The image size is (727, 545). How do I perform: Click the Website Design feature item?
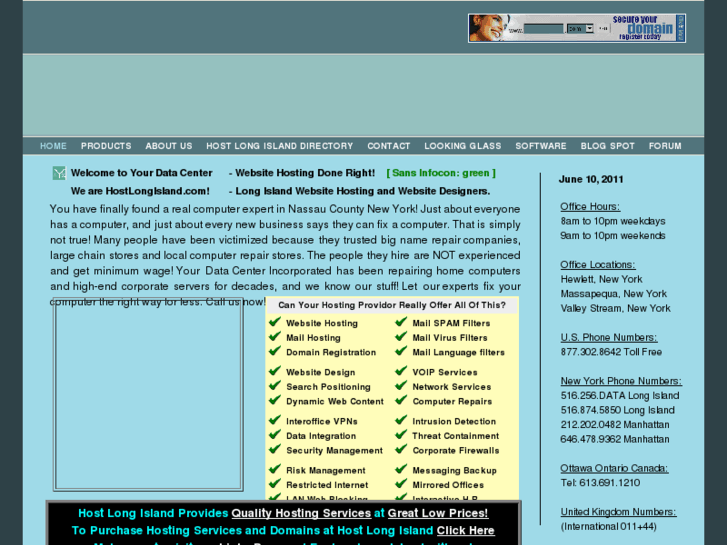point(320,372)
